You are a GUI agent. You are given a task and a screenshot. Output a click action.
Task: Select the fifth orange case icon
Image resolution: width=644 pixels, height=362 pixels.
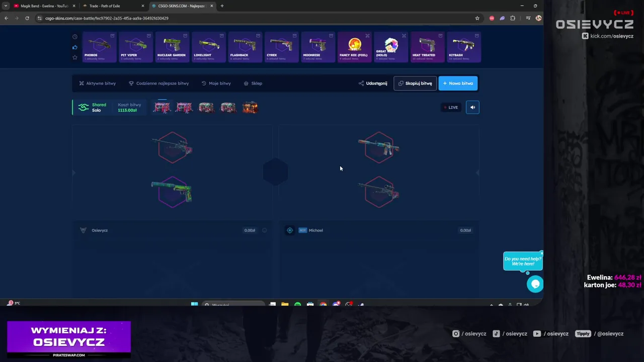250,107
